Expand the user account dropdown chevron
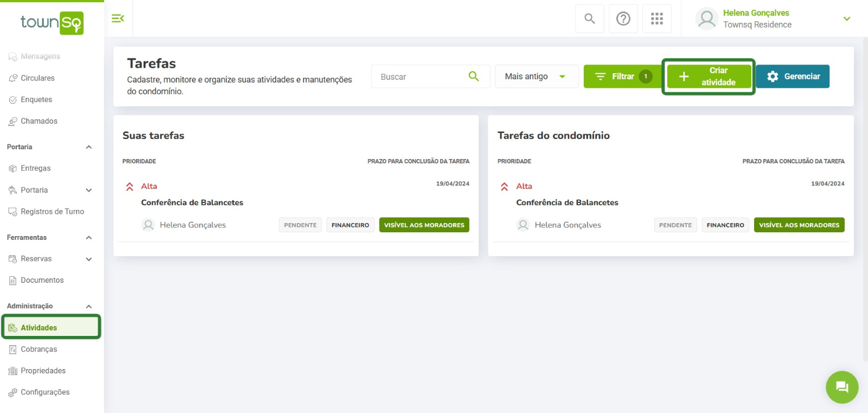This screenshot has height=413, width=868. click(x=846, y=19)
